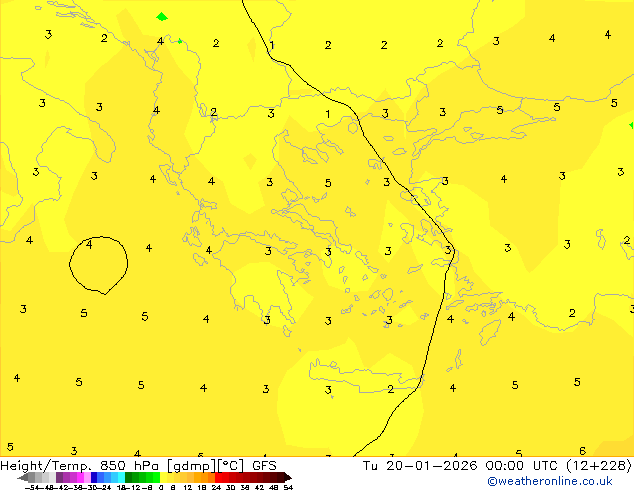Select the purple segment of the color legend
This screenshot has width=634, height=490.
click(x=72, y=478)
